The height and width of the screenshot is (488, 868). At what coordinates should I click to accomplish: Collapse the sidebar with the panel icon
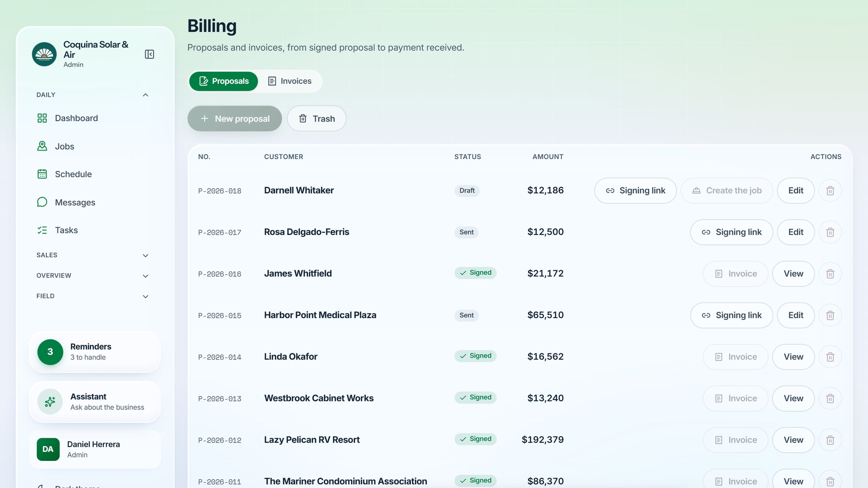[x=149, y=54]
